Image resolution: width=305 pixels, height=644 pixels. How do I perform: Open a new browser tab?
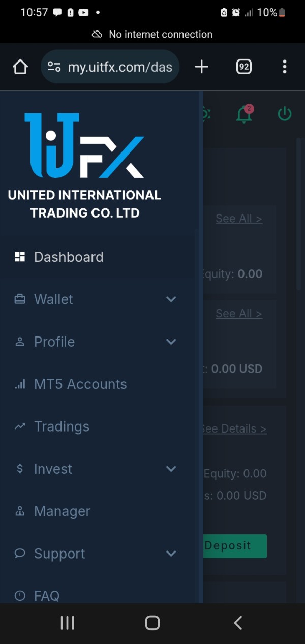pos(202,67)
